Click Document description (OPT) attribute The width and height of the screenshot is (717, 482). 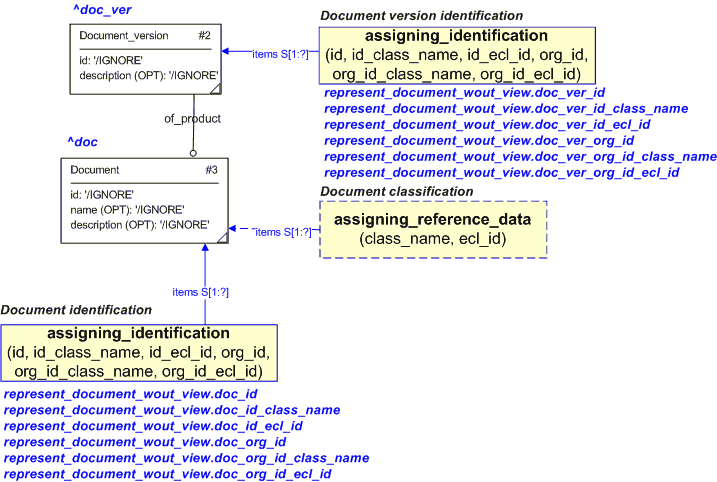pos(140,225)
